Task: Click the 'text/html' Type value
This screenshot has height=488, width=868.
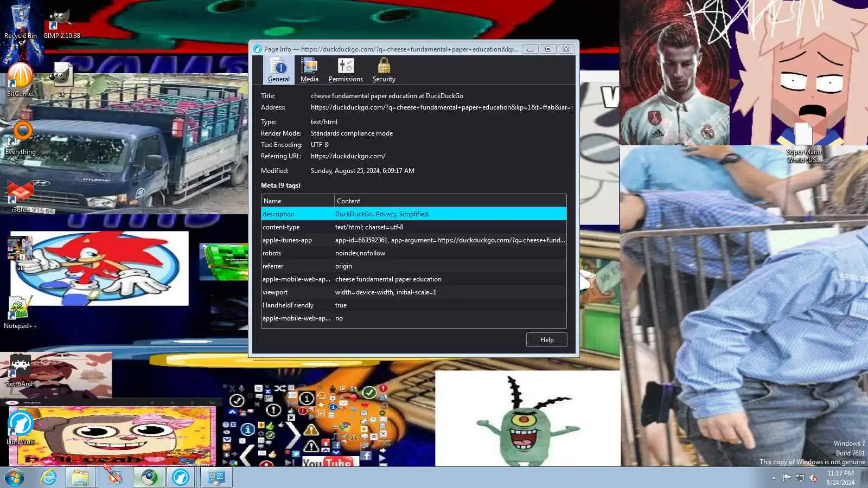Action: tap(324, 122)
